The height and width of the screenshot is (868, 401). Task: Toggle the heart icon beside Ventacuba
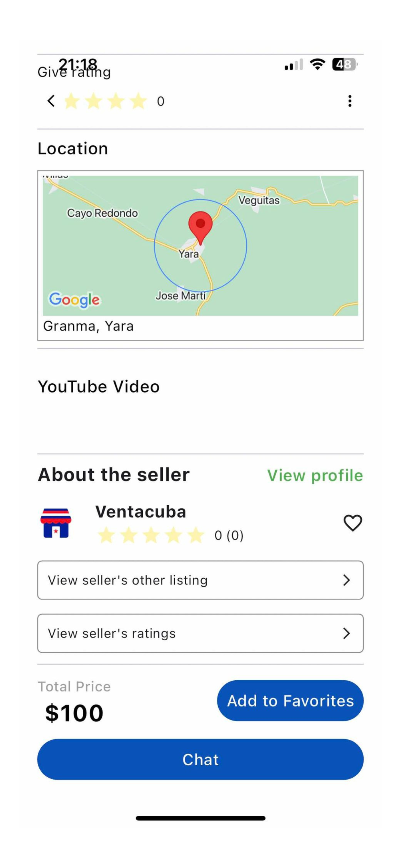point(353,522)
